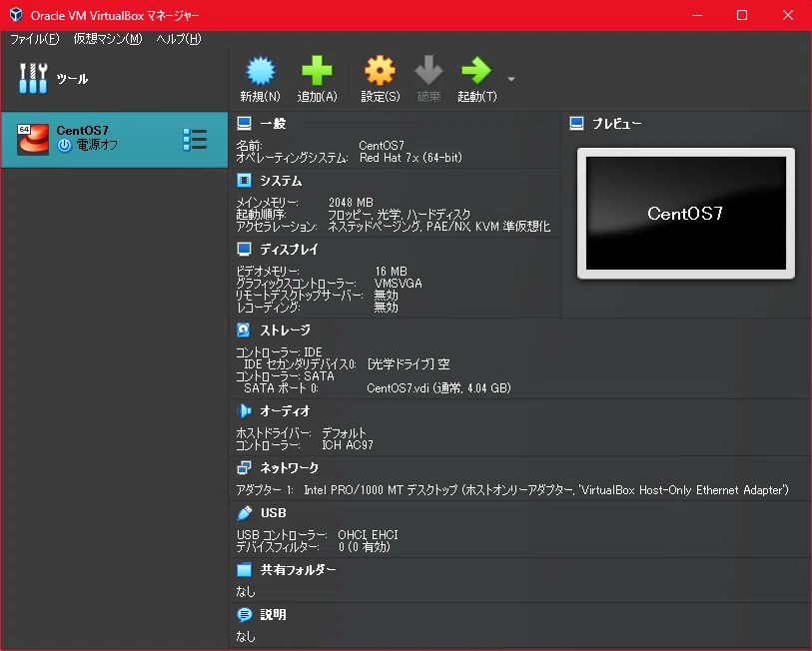Click the 説明 speech bubble icon

[244, 615]
